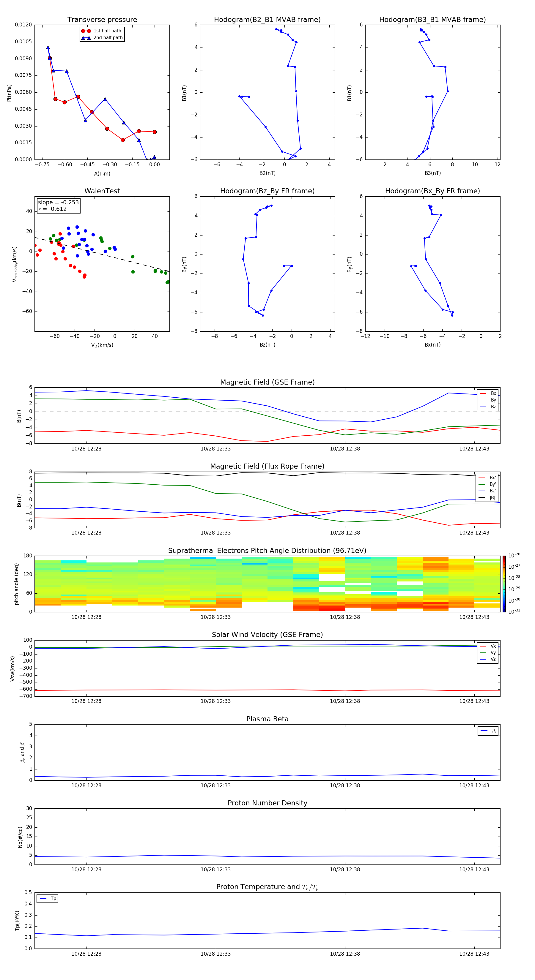535x980 pixels.
Task: Click the "Proton Temperature and Te/Tp" title
Action: point(267,887)
